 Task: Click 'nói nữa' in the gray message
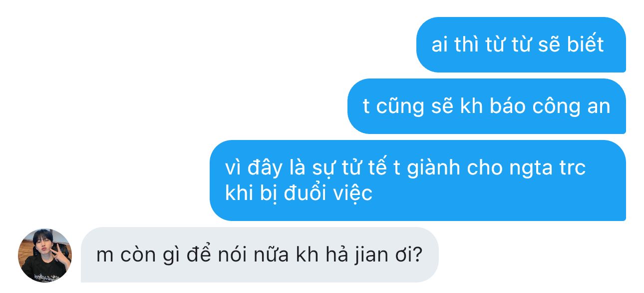coord(255,256)
